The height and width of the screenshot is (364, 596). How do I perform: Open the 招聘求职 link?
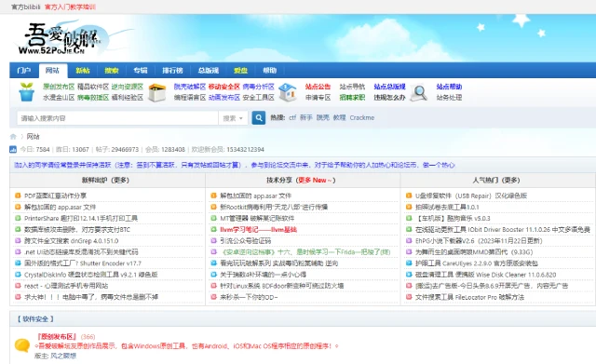pos(352,98)
